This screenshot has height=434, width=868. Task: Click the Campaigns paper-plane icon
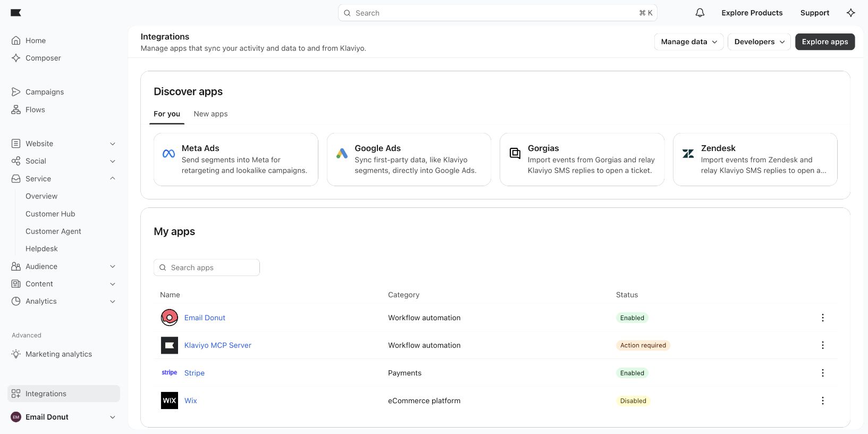click(16, 92)
